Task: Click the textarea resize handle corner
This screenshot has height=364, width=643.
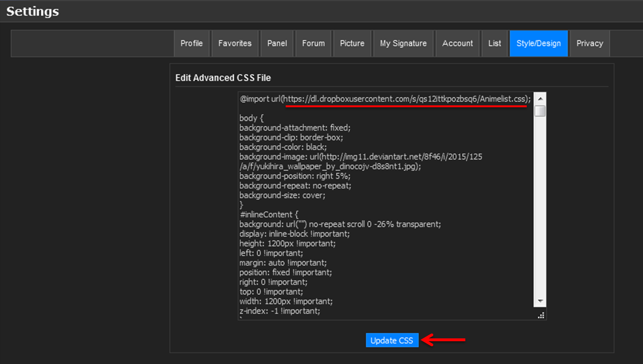Action: coord(541,316)
